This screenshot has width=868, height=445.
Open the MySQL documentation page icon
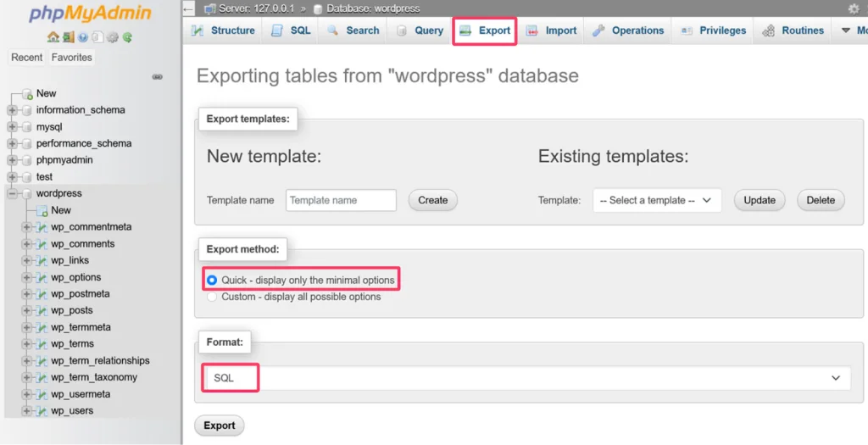point(97,37)
